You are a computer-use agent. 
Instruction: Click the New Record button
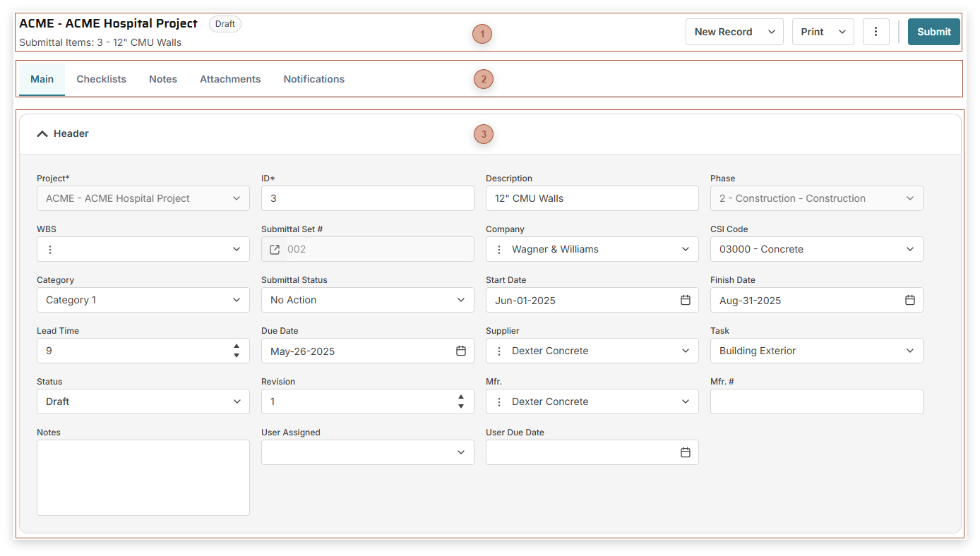(x=724, y=32)
